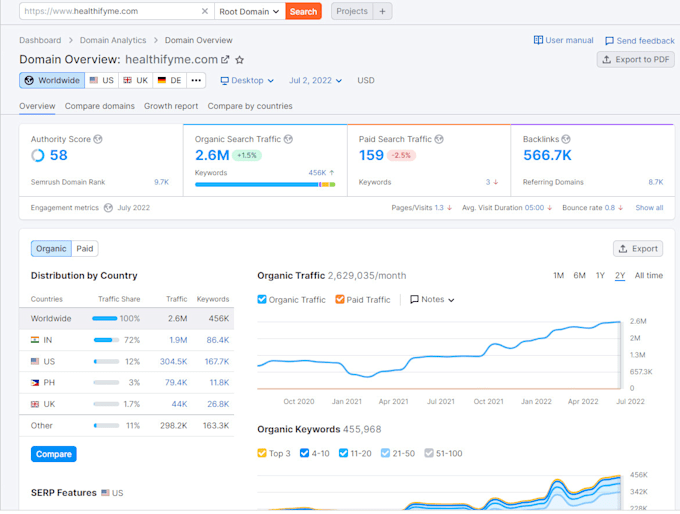Click the chart Export button
This screenshot has width=680, height=514.
click(x=638, y=249)
